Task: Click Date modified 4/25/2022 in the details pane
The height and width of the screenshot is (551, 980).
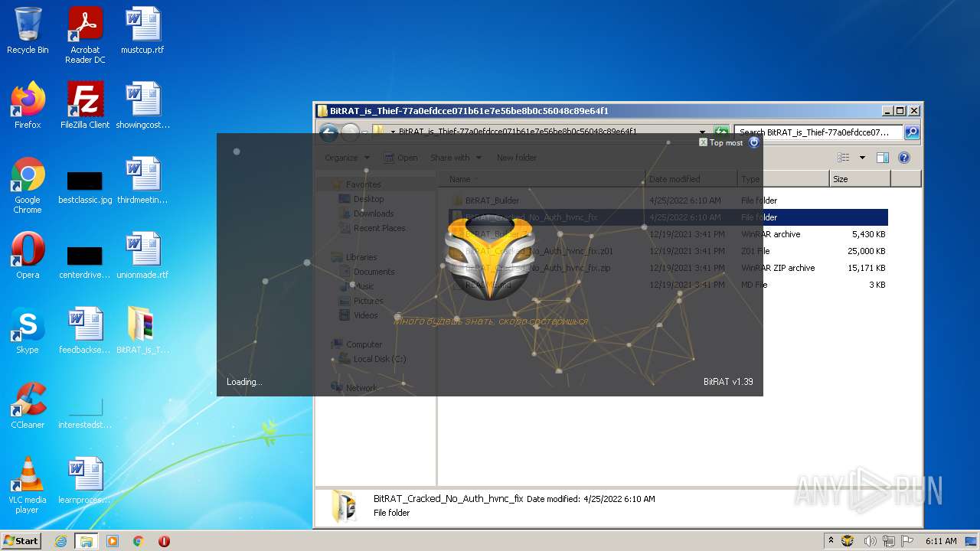Action: (591, 499)
